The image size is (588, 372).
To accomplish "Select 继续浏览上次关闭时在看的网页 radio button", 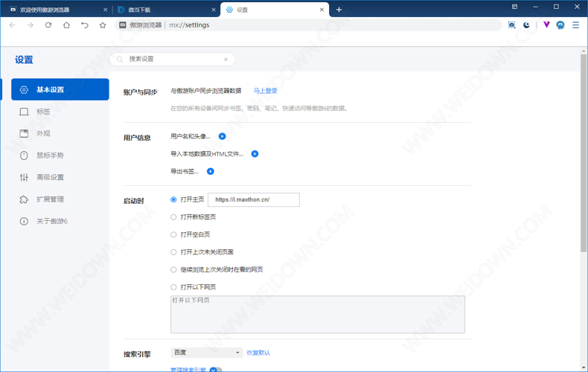I will click(173, 269).
